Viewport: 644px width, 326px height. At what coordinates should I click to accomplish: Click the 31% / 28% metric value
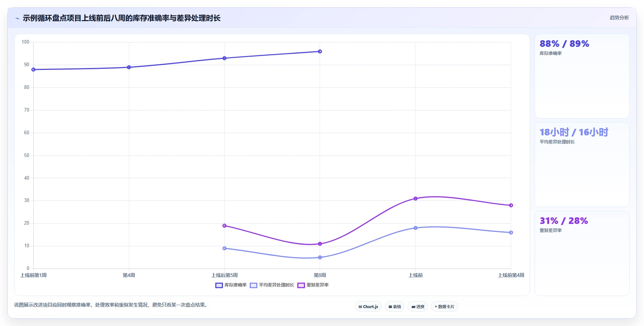[563, 221]
